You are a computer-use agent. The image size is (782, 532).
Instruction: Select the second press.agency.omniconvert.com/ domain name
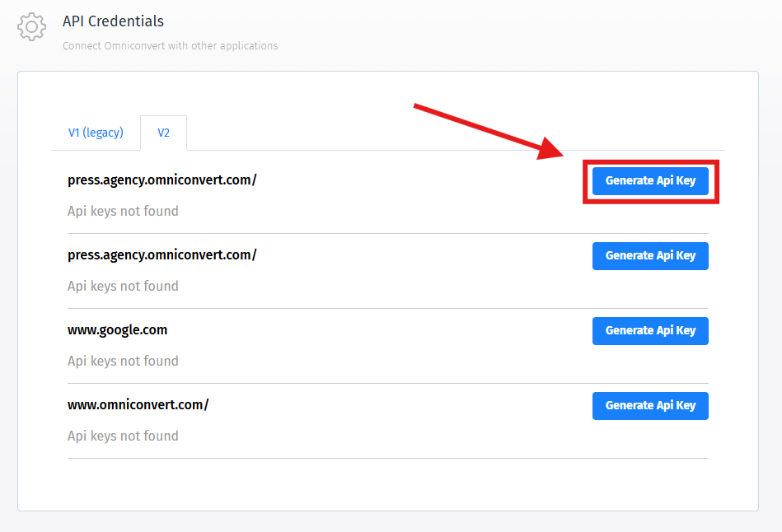162,254
